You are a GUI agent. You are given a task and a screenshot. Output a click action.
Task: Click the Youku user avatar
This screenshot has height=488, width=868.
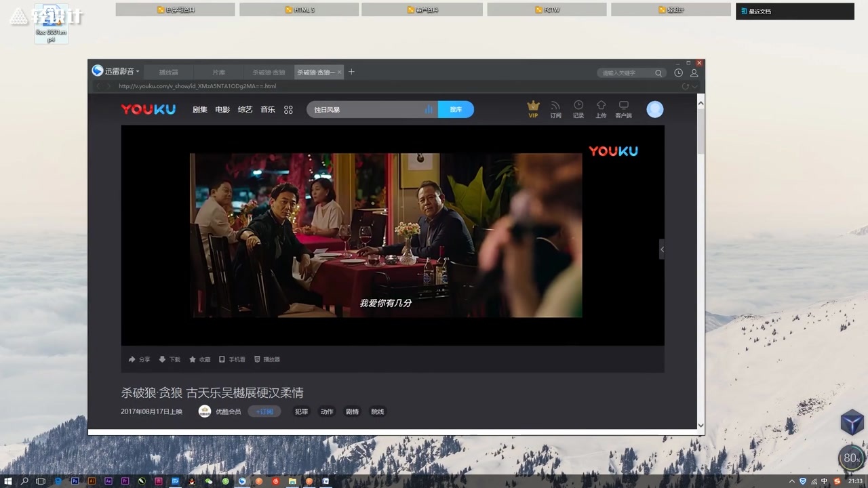[654, 109]
